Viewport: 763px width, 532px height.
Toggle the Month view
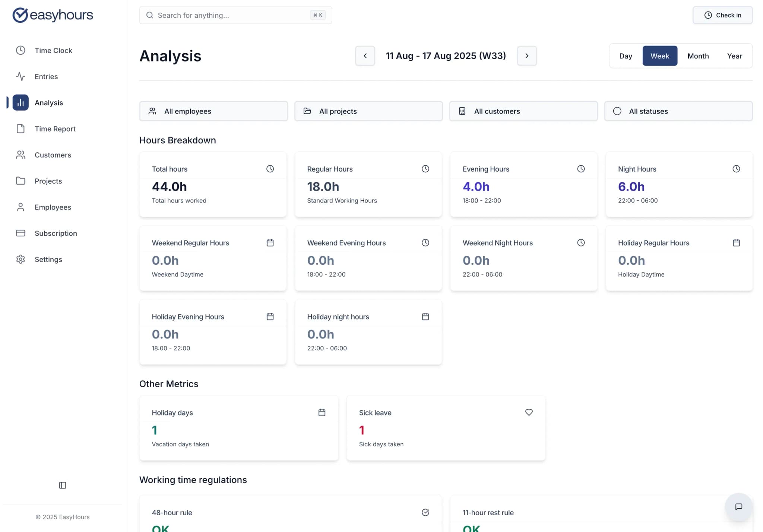pos(698,55)
